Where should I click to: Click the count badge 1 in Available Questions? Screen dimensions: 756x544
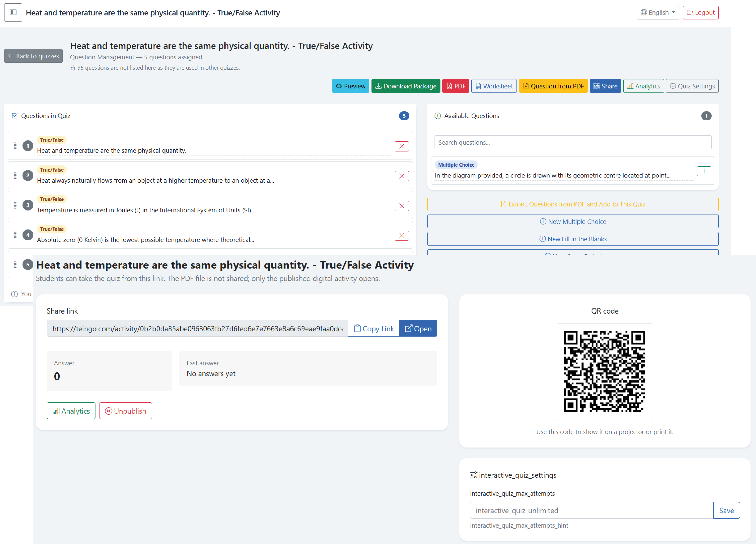click(706, 116)
